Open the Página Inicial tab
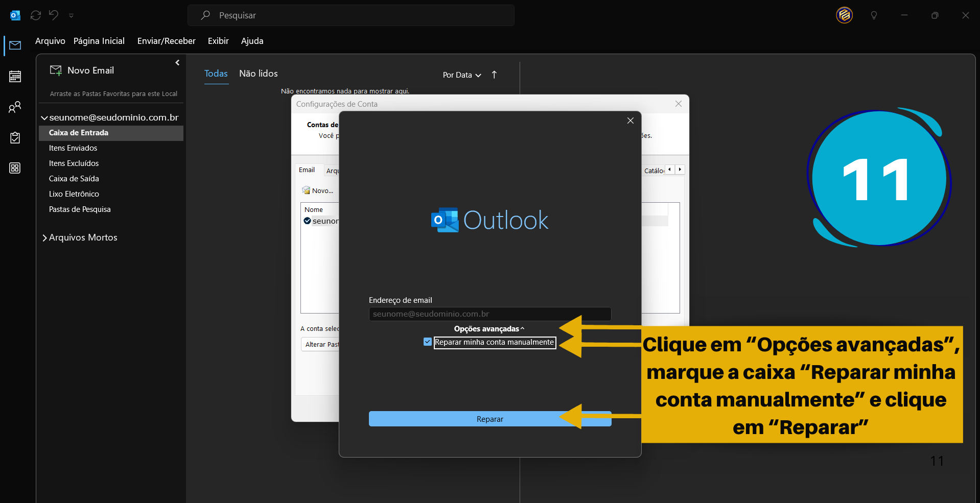Viewport: 980px width, 503px height. click(x=99, y=41)
